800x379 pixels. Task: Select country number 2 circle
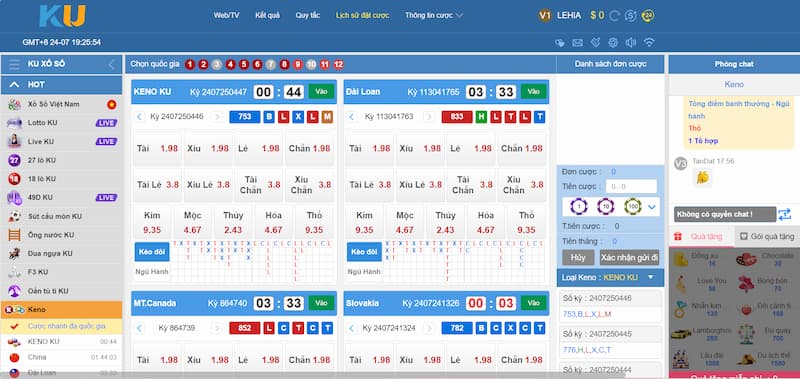point(204,64)
